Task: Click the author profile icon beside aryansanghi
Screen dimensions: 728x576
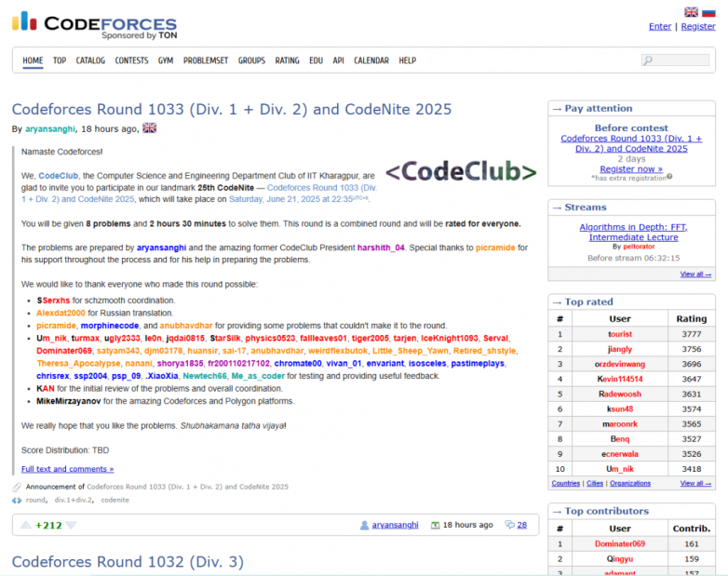Action: 365,526
